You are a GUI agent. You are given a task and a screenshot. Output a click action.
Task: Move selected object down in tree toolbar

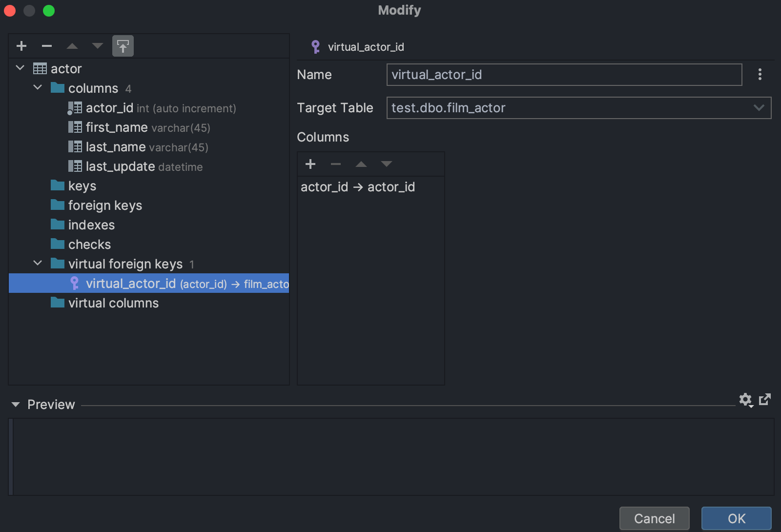[98, 46]
